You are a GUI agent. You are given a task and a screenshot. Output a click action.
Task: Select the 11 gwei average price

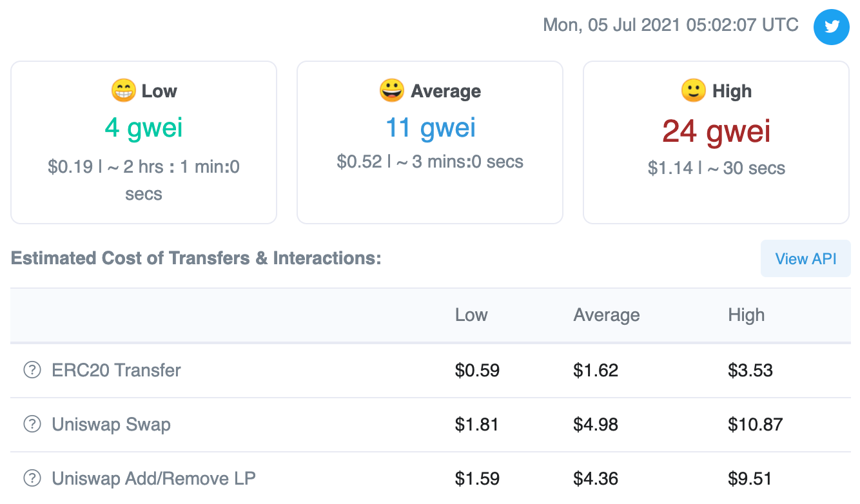point(430,128)
